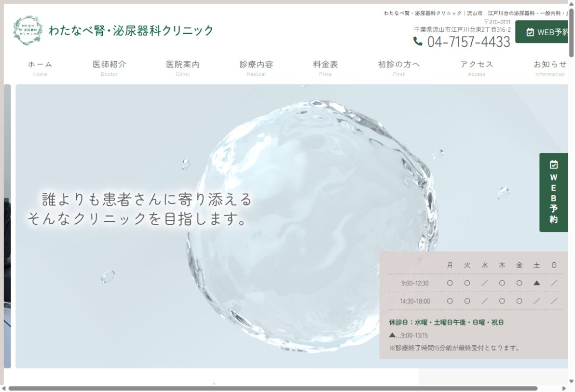
Task: Click the vertical scrollbar thumb
Action: (571, 33)
